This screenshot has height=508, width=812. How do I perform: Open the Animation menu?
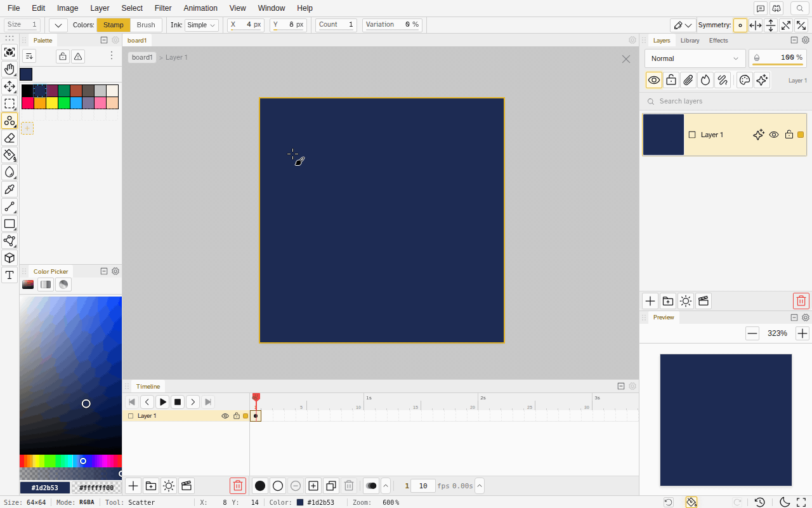click(x=200, y=8)
